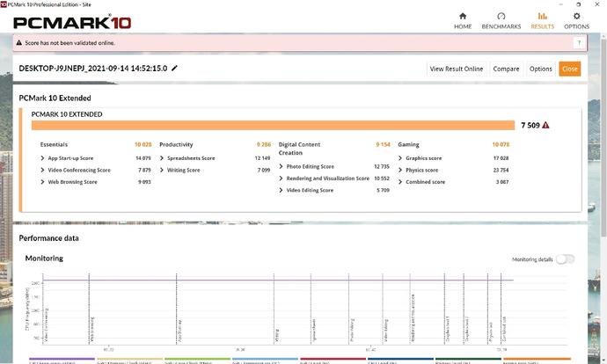607x364 pixels.
Task: Expand Writing Score chevron
Action: (162, 170)
